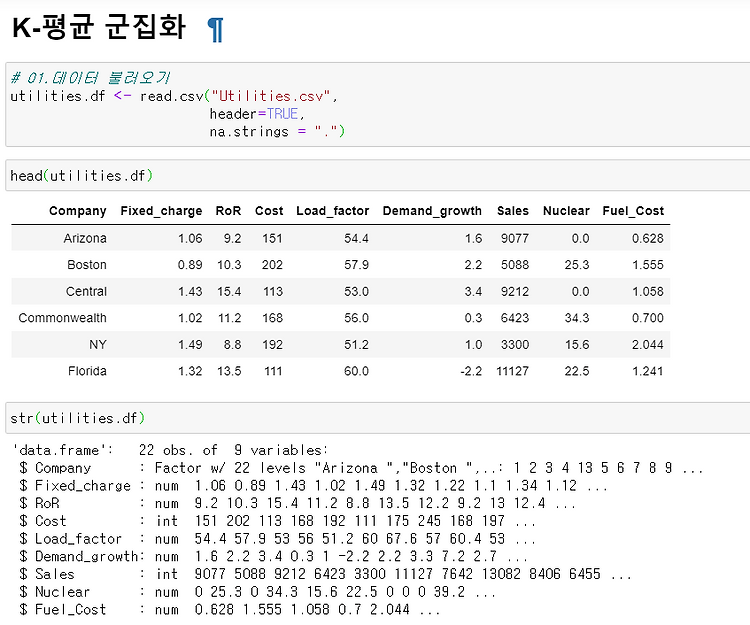Click Florida's Sales value 11127
Image resolution: width=750 pixels, height=625 pixels.
tap(512, 371)
